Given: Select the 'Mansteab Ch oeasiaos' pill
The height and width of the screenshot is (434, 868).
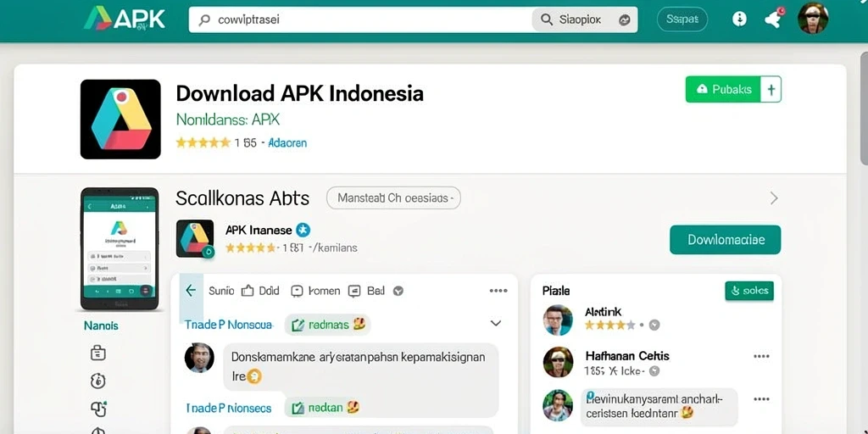Looking at the screenshot, I should tap(393, 198).
